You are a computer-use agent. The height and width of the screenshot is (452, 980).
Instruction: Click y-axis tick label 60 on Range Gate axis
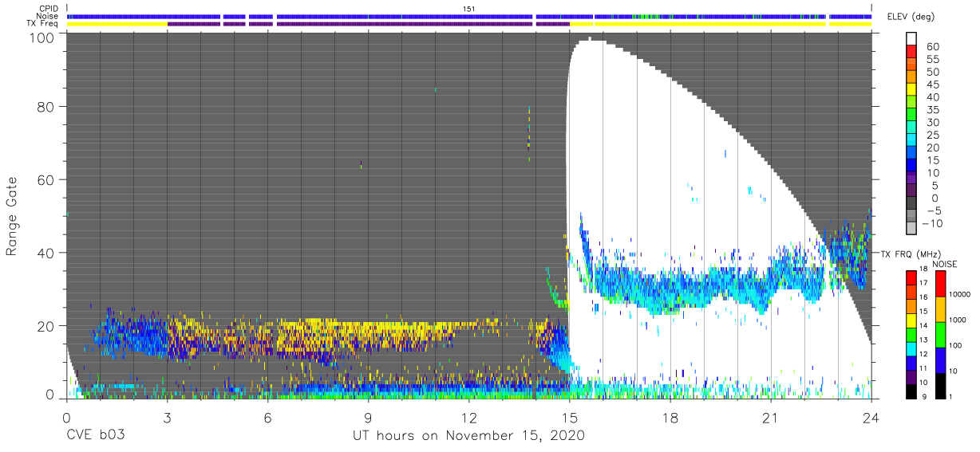point(45,179)
